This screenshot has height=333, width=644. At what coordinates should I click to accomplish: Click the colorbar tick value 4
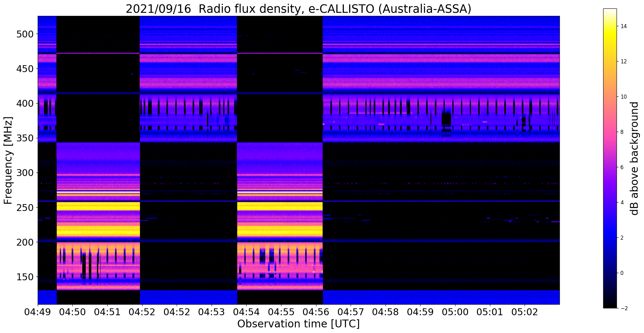point(622,203)
